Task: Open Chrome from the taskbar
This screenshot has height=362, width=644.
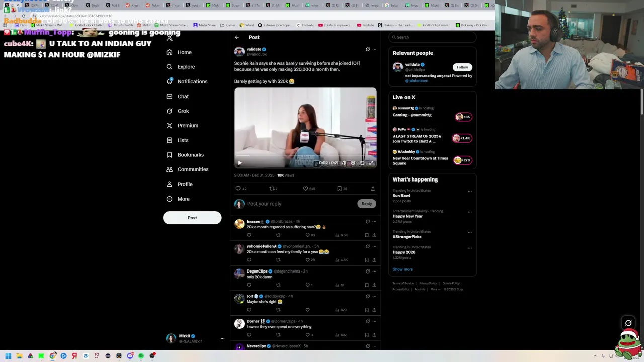Action: coord(53,356)
